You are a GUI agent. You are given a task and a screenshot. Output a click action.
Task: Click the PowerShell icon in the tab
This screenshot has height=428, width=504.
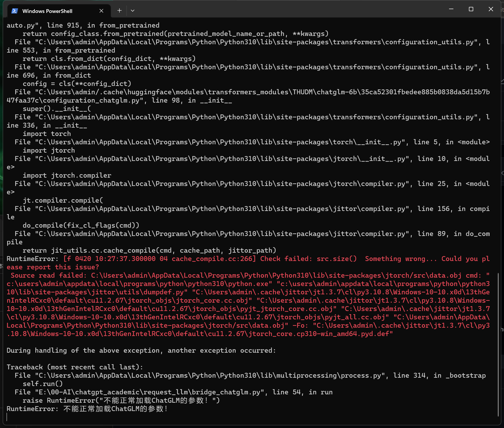[14, 11]
